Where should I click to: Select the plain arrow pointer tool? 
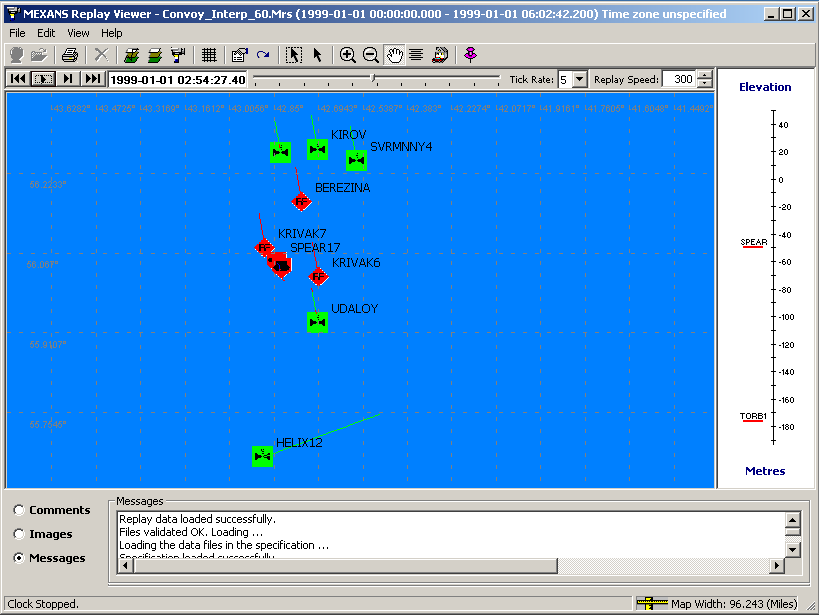coord(317,55)
